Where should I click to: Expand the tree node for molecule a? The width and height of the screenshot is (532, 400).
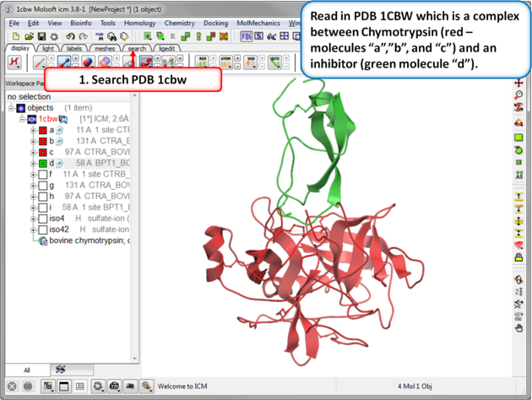33,131
